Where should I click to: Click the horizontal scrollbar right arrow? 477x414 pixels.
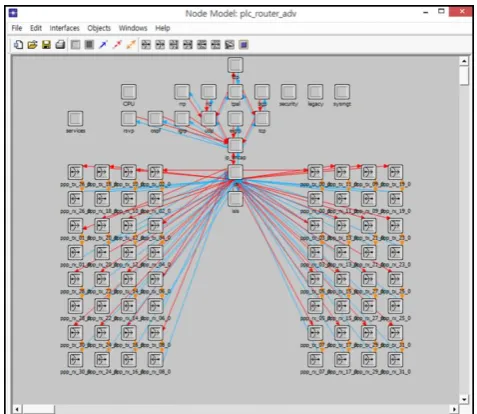(454, 409)
